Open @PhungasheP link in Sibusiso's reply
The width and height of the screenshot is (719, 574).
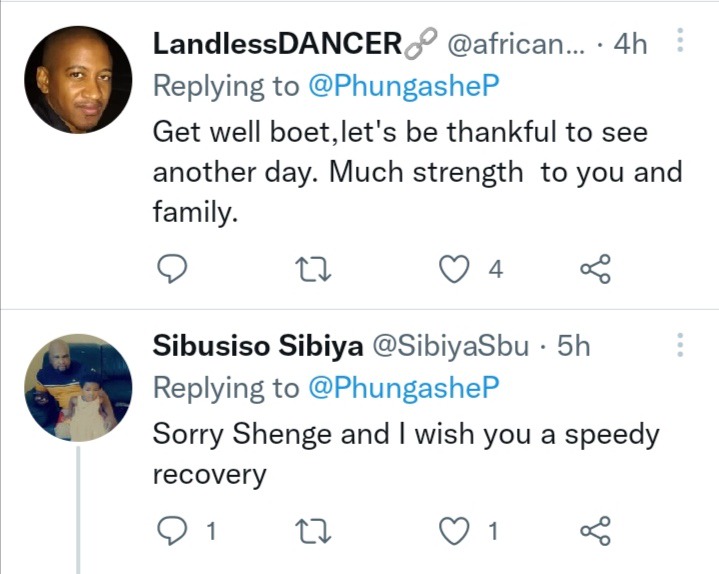click(x=404, y=387)
